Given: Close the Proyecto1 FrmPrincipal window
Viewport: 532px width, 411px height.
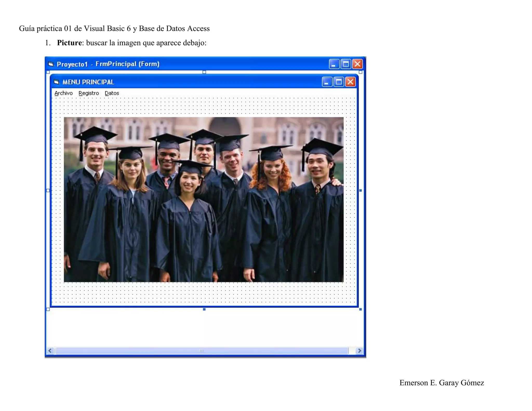Looking at the screenshot, I should [357, 64].
